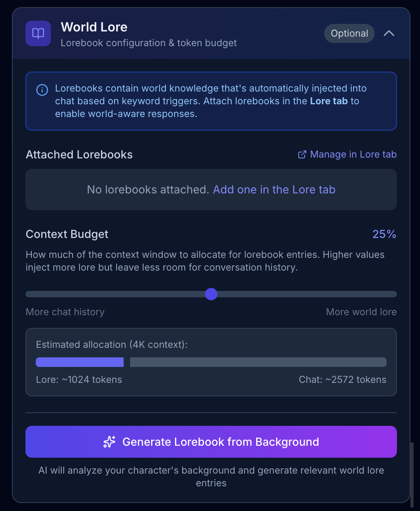
Task: Click the Optional badge
Action: click(349, 33)
